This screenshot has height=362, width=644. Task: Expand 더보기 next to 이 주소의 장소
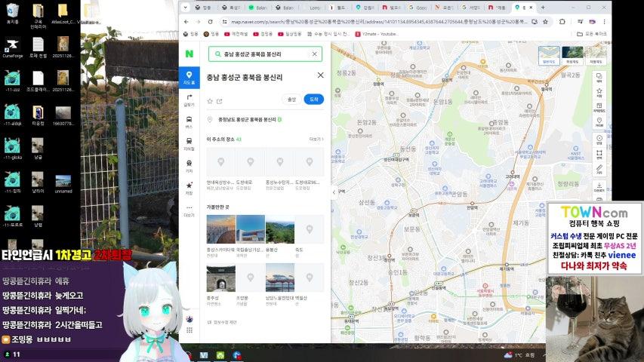316,140
